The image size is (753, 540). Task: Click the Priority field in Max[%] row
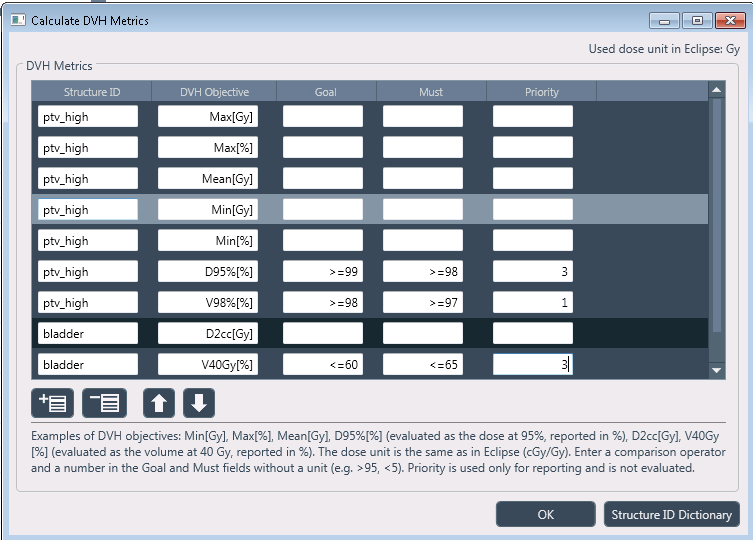pyautogui.click(x=533, y=147)
